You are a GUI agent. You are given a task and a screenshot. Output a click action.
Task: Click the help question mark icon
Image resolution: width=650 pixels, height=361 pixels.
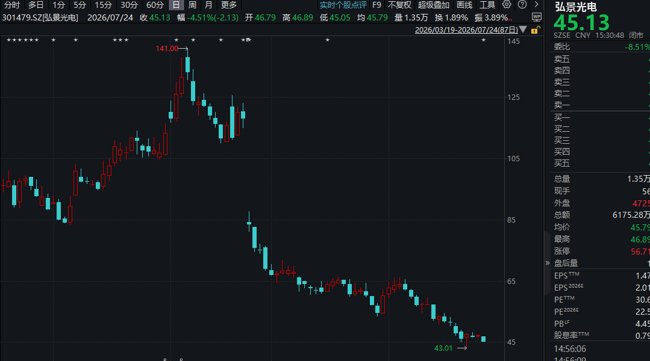point(522,5)
